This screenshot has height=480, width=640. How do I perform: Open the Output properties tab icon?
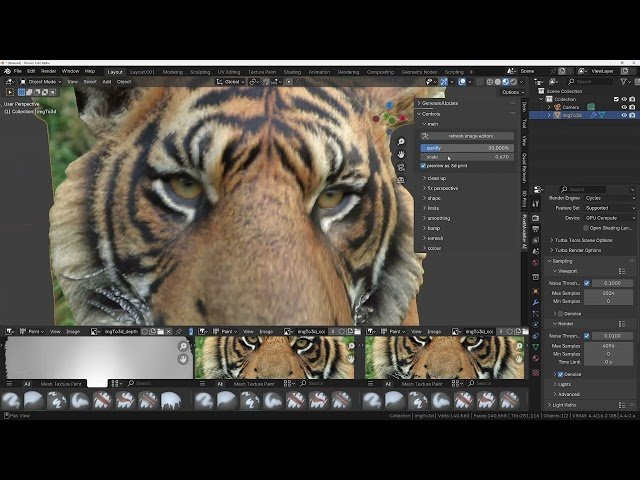coord(536,229)
